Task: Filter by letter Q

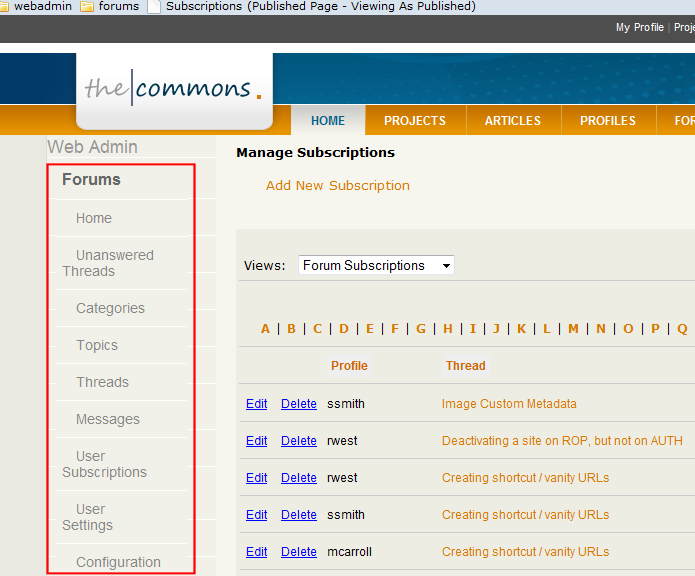Action: (682, 329)
